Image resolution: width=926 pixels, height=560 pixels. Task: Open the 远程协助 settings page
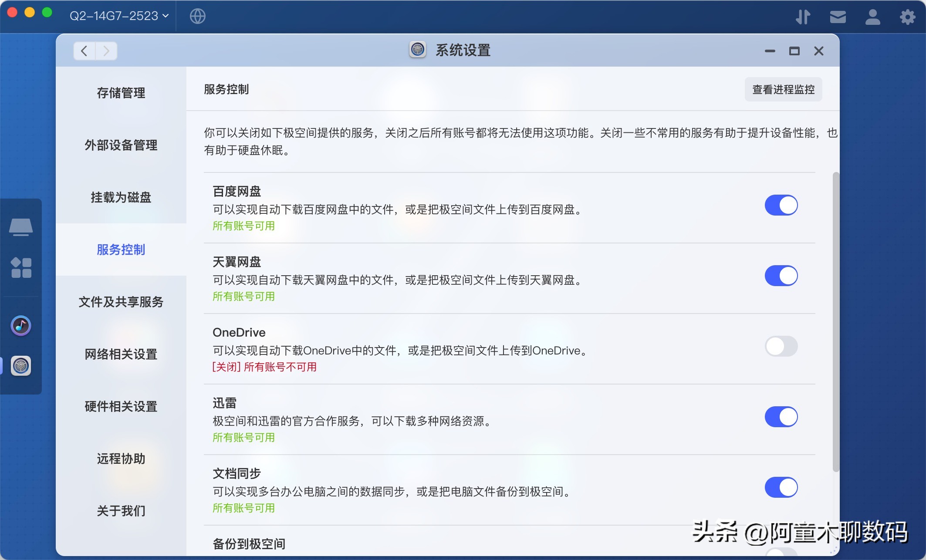point(121,459)
